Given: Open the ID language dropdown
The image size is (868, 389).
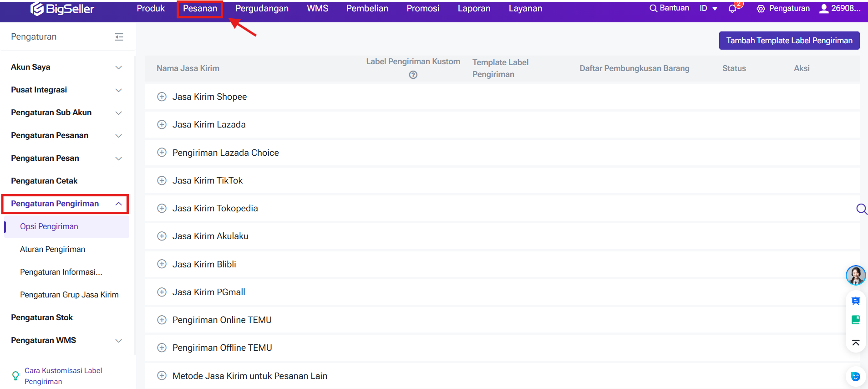Looking at the screenshot, I should click(x=708, y=9).
